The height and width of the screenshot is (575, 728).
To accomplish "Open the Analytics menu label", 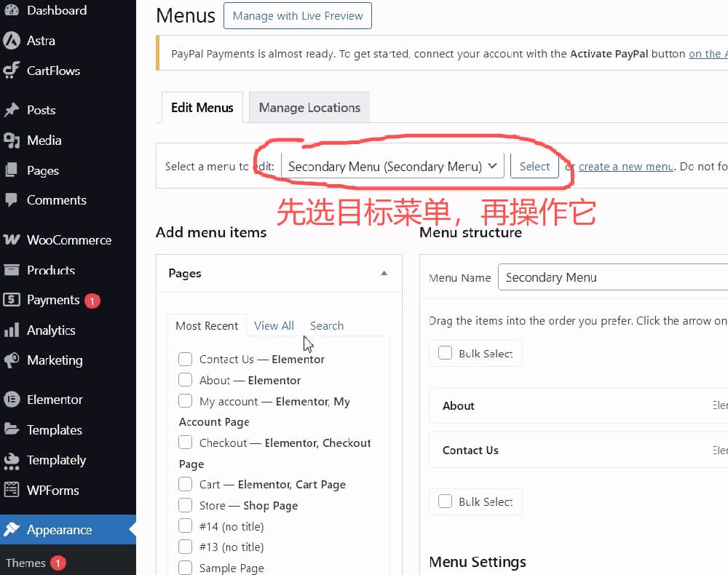I will 51,330.
